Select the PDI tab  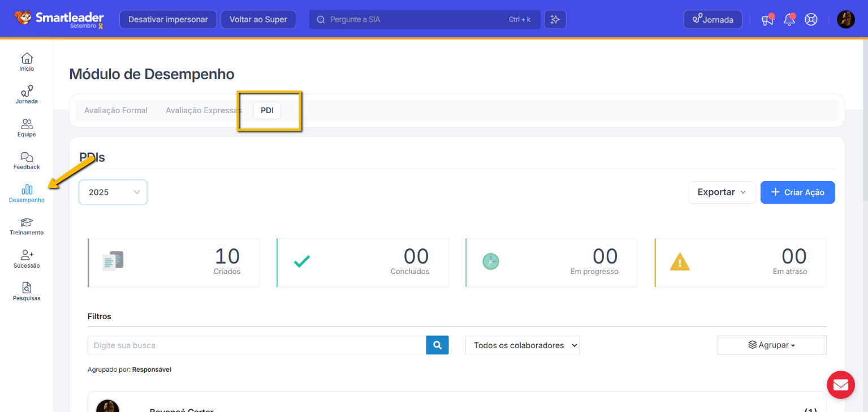coord(267,110)
